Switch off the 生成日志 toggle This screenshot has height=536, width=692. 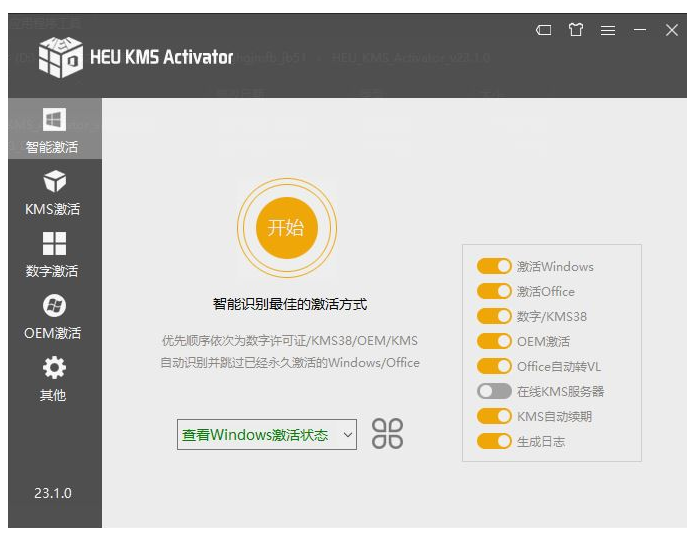(494, 442)
